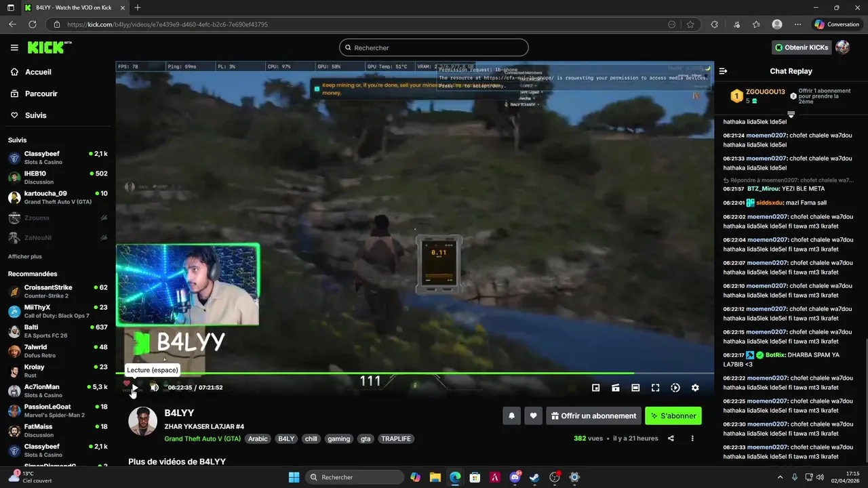Open a new browser tab

pyautogui.click(x=138, y=7)
